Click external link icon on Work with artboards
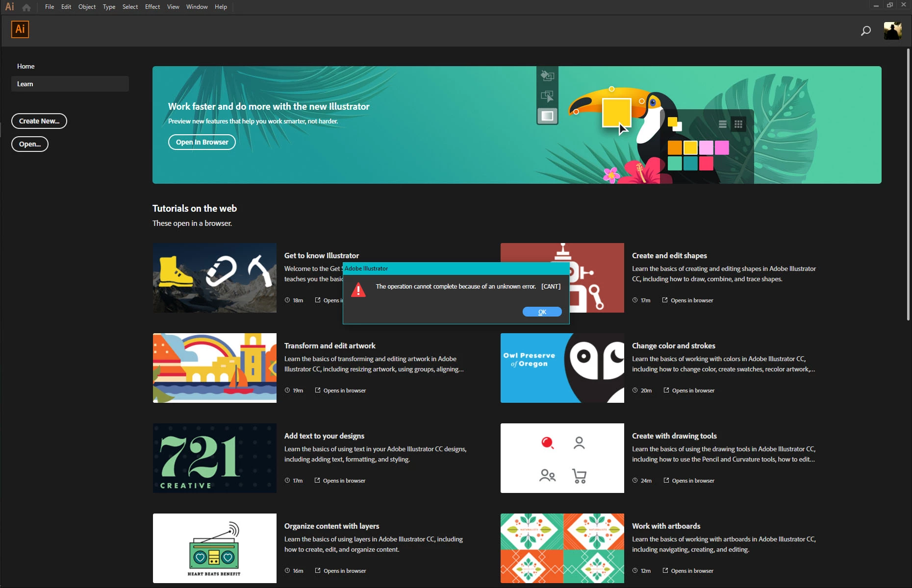 pos(665,571)
